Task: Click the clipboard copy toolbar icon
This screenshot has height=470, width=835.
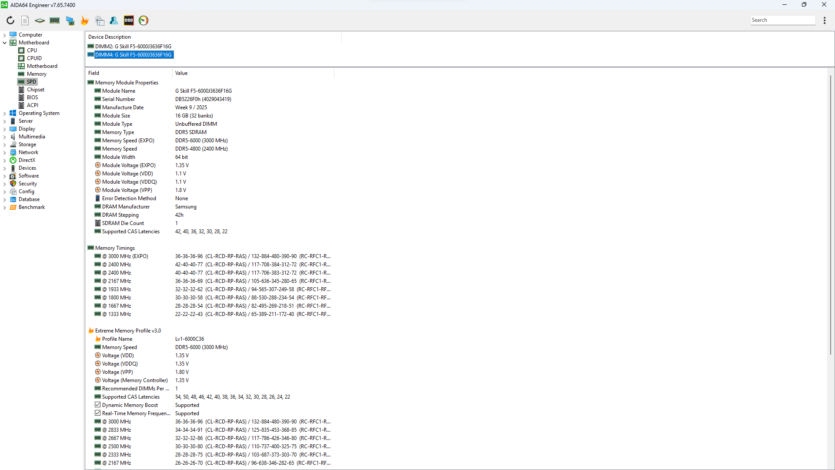Action: click(x=100, y=20)
